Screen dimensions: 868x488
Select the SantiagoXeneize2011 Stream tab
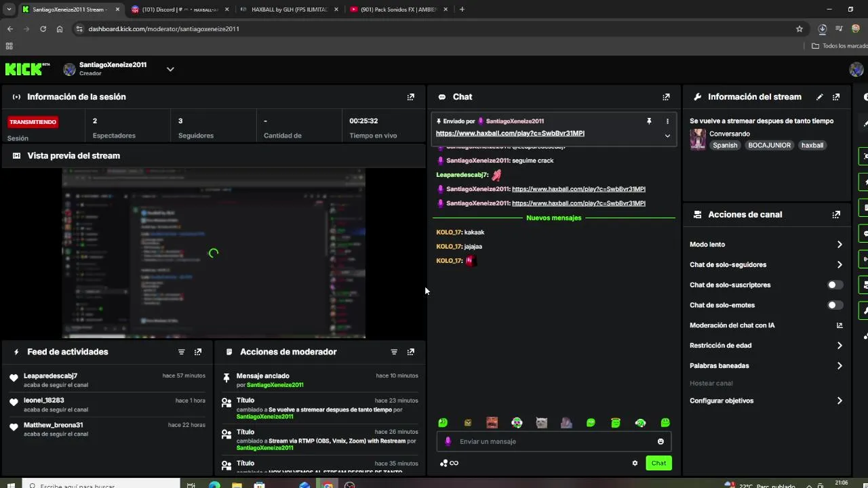point(70,9)
